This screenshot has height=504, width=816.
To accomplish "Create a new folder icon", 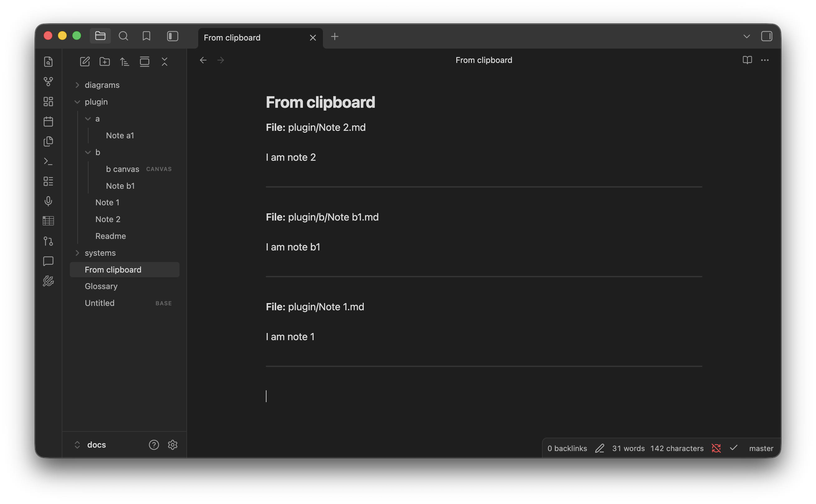I will (105, 62).
